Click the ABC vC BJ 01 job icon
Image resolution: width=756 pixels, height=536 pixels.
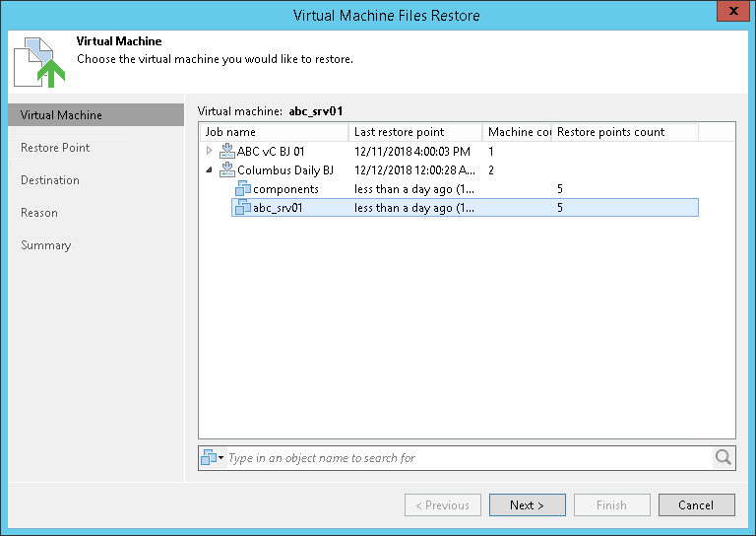click(x=227, y=152)
